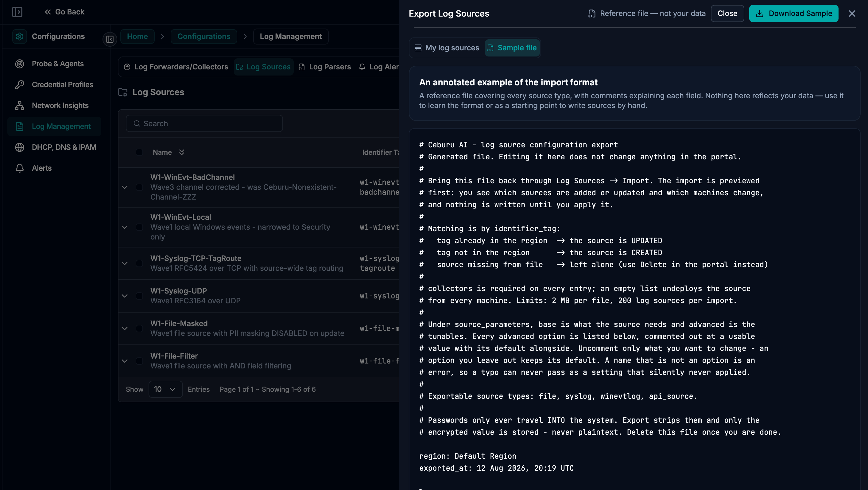Check the W1-Syslog-UDP row checkbox
This screenshot has height=490, width=868.
tap(139, 296)
